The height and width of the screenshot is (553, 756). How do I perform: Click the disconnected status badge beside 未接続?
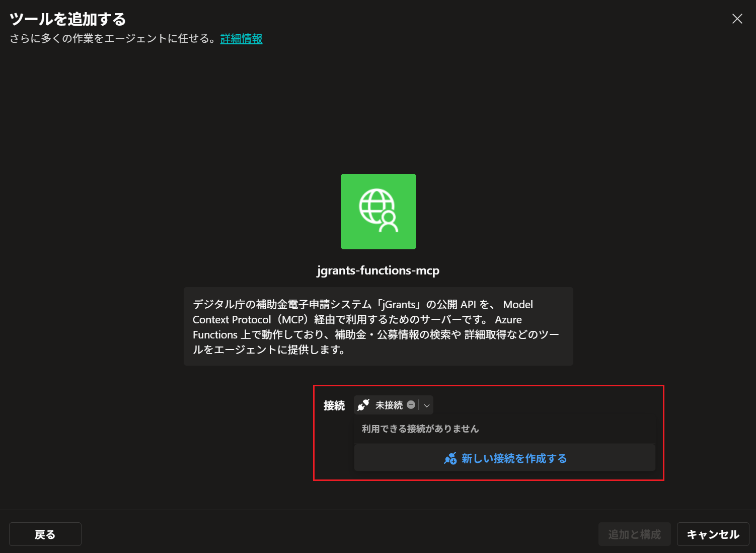tap(412, 404)
